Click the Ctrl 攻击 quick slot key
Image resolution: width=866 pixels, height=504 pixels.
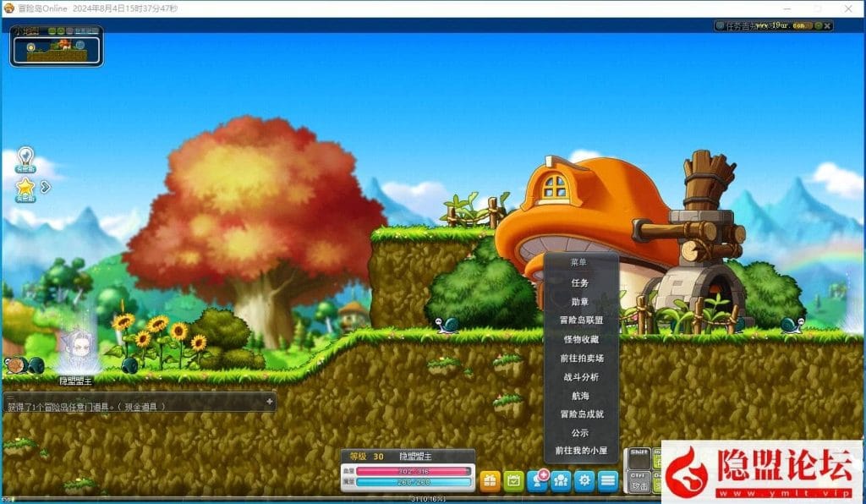640,482
